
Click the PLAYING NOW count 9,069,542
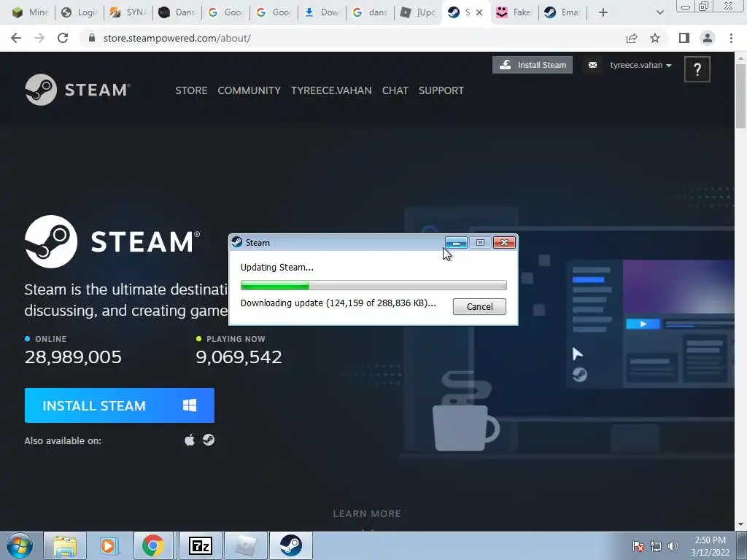[239, 357]
